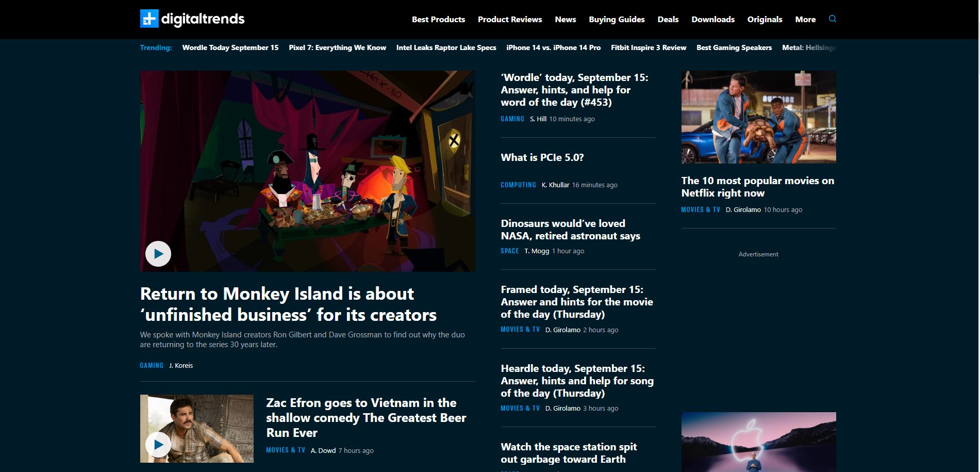The width and height of the screenshot is (980, 472).
Task: Read Dinosaurs would've loved NASA article
Action: tap(571, 230)
